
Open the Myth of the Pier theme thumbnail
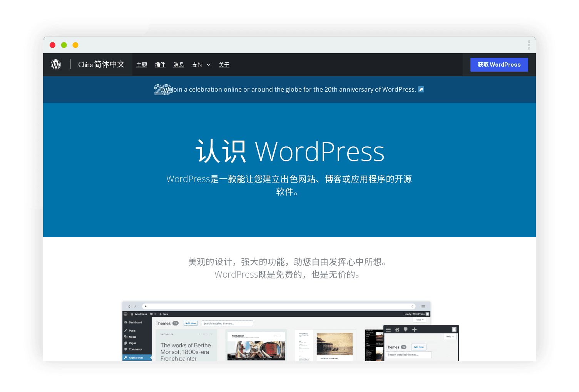[325, 345]
